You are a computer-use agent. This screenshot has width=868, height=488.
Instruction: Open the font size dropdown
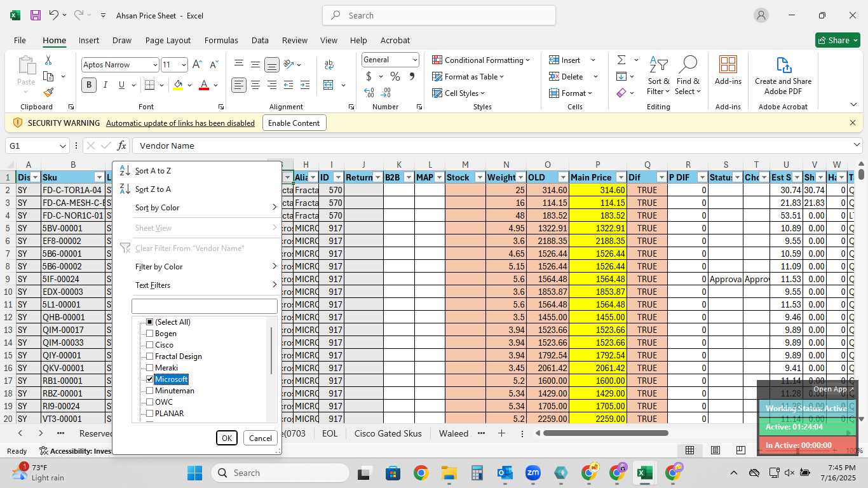(184, 65)
